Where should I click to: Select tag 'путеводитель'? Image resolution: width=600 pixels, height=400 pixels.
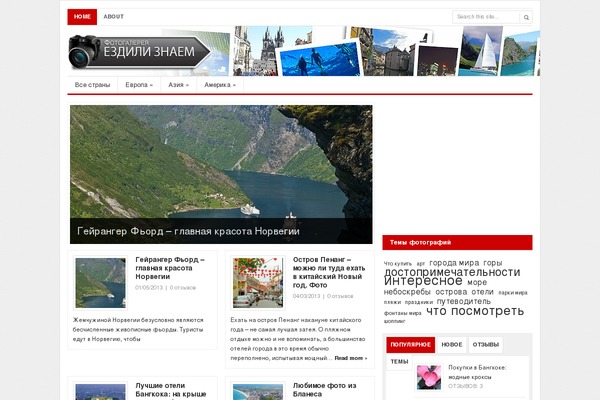464,302
